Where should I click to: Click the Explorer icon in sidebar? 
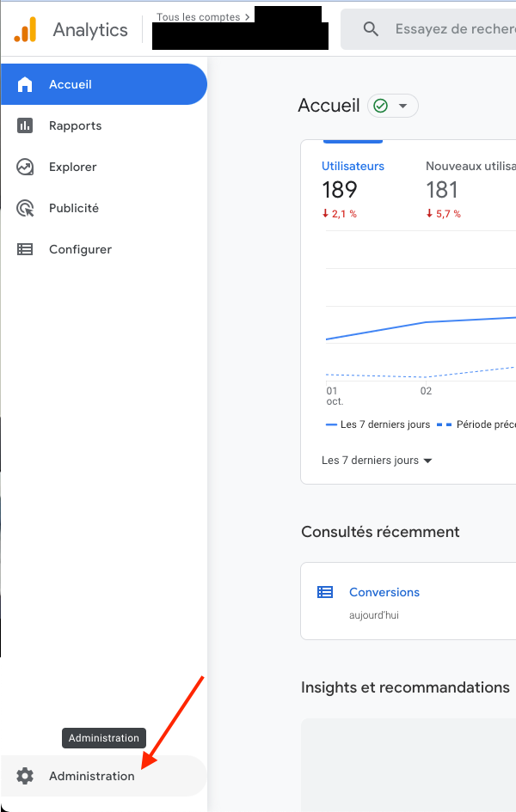(x=25, y=167)
